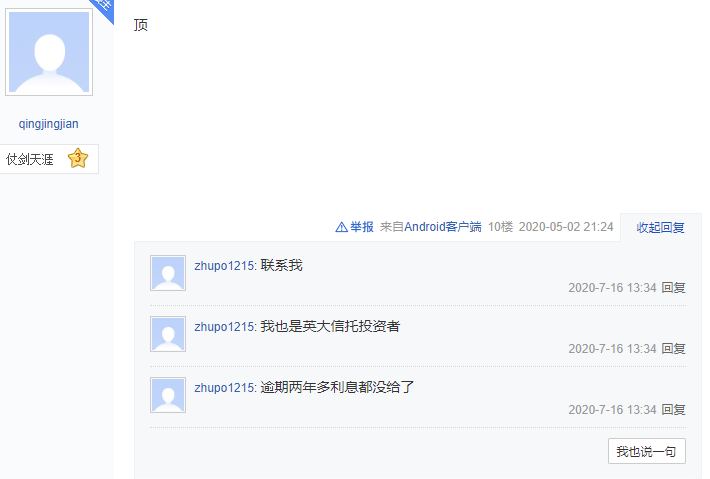Click the qingjingjian username link
The height and width of the screenshot is (479, 710).
tap(48, 124)
